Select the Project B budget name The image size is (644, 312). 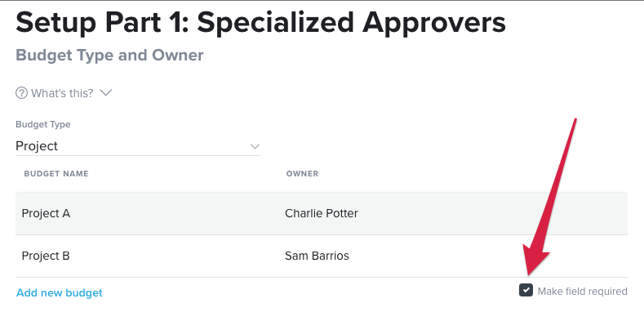point(46,256)
